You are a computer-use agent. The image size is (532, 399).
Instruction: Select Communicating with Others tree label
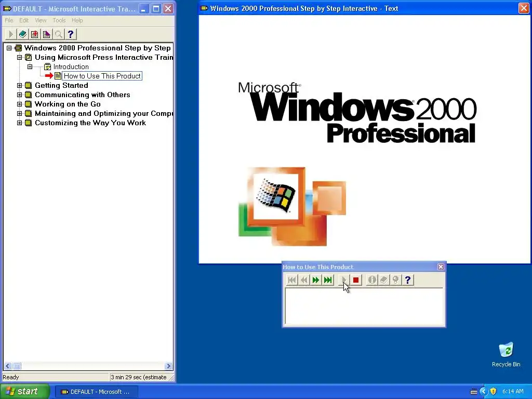[83, 95]
